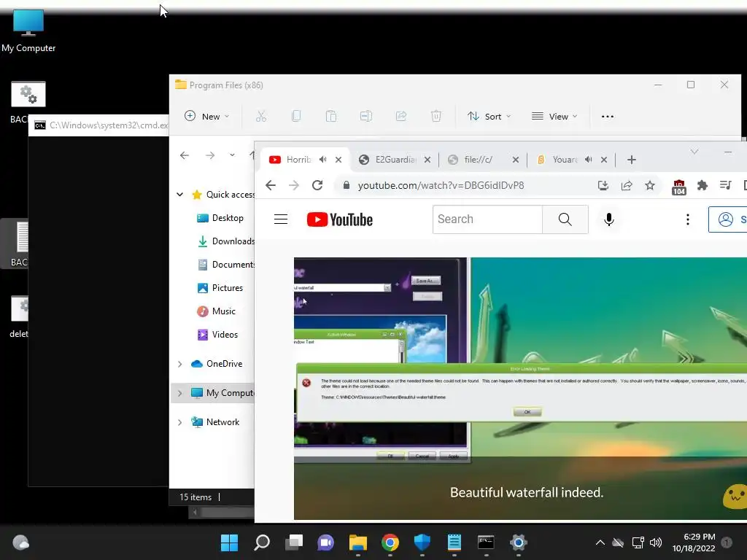Collapse the Quick access tree node
Image resolution: width=747 pixels, height=560 pixels.
click(179, 194)
